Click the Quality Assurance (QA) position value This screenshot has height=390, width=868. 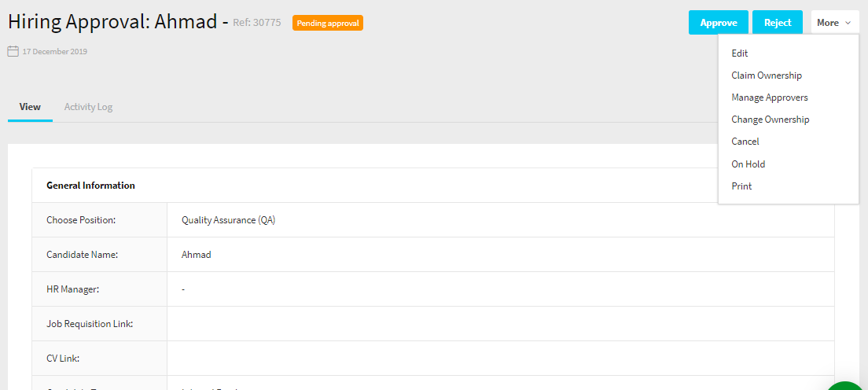pos(228,220)
